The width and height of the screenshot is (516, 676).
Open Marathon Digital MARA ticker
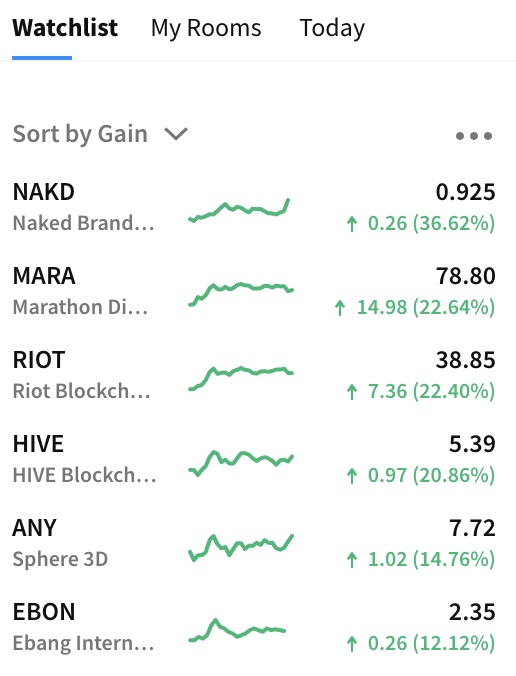point(44,276)
